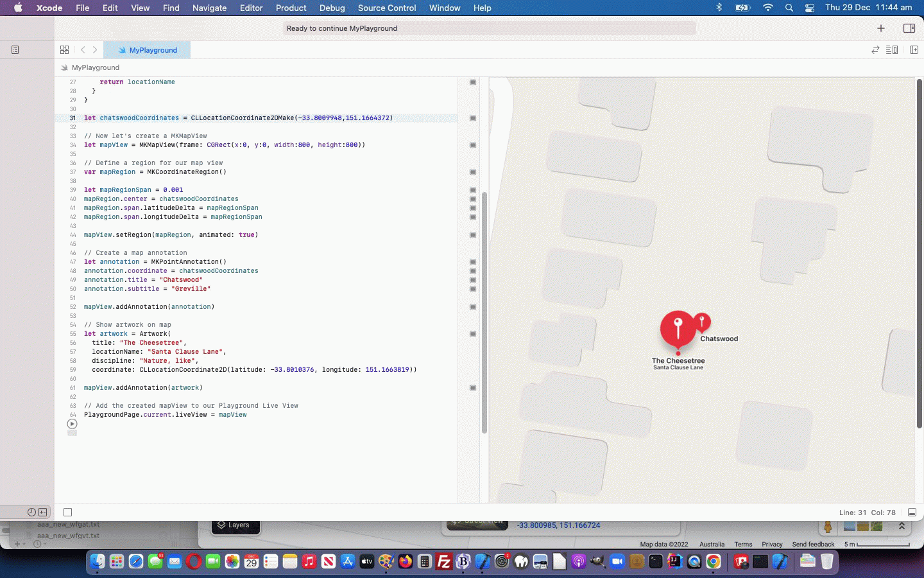Click the Library plus button in toolbar
924x578 pixels.
[x=880, y=28]
